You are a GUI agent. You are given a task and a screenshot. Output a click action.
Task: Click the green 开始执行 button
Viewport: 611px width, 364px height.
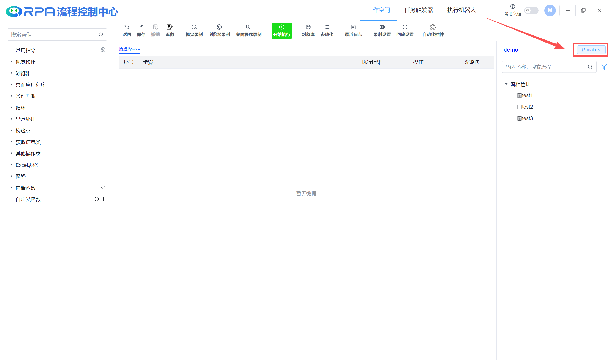point(281,31)
